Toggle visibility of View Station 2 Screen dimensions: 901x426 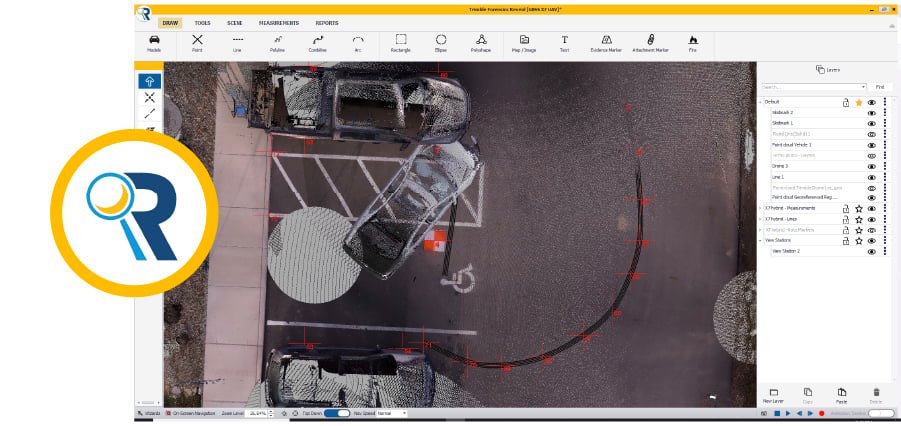pos(872,252)
